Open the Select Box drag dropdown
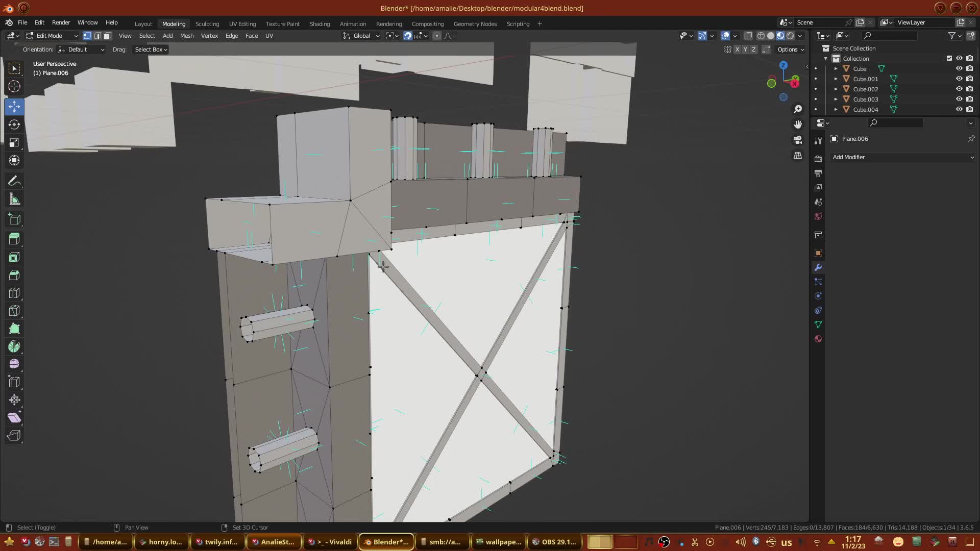980x551 pixels. click(x=151, y=49)
